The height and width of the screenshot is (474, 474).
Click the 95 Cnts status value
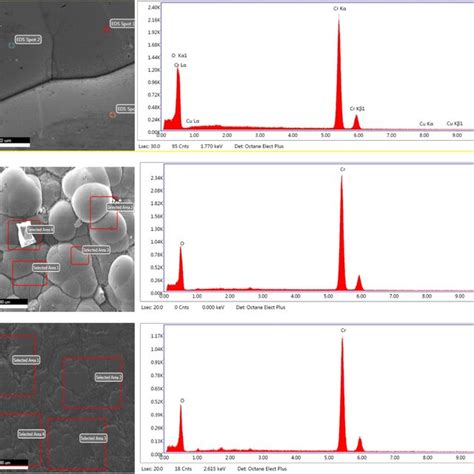[x=180, y=146]
